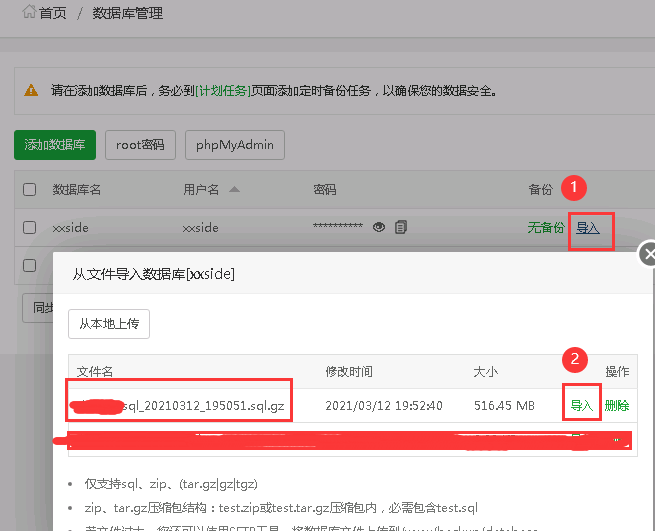Click the 添加数据库 button
The width and height of the screenshot is (655, 531).
(55, 145)
